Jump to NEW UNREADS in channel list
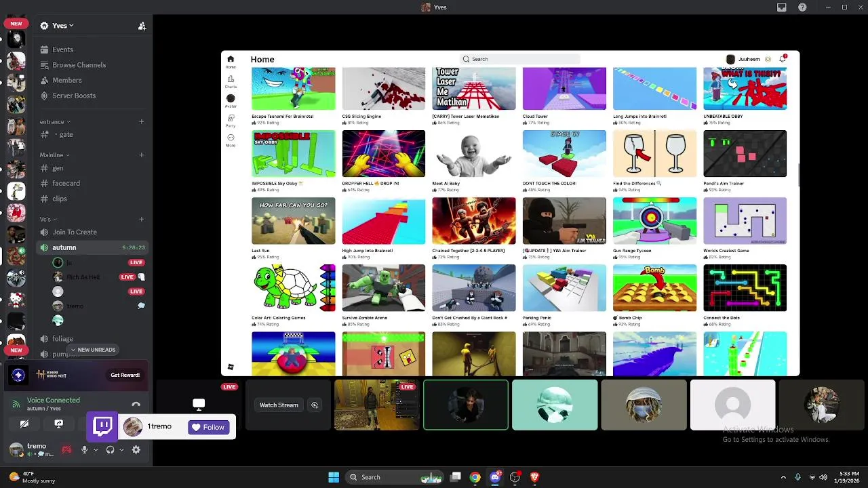The height and width of the screenshot is (488, 868). coord(93,350)
